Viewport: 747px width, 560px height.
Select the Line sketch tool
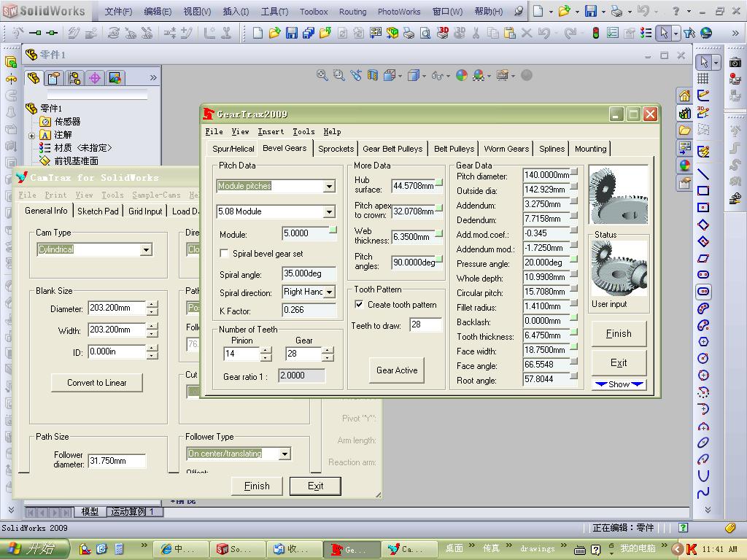point(703,174)
